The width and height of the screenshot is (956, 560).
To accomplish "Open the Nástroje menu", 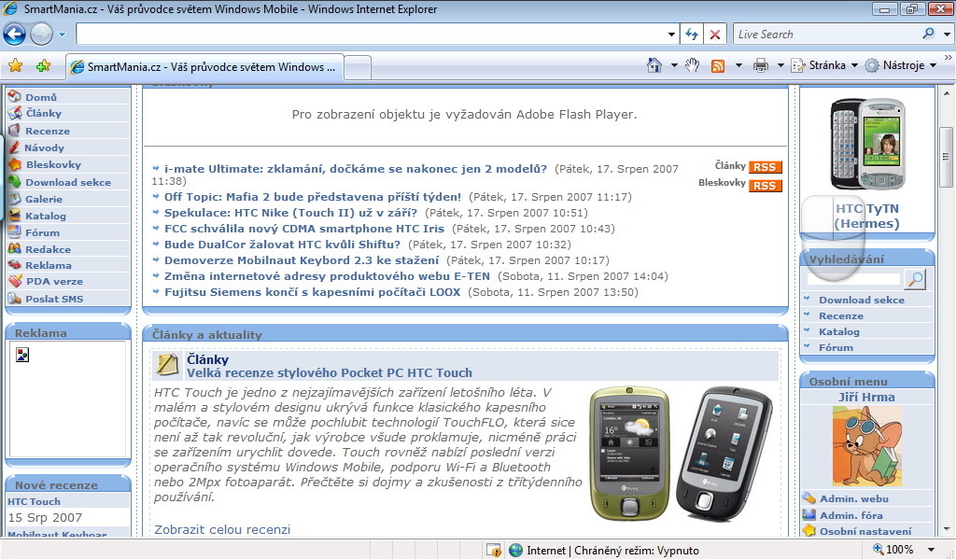I will click(x=901, y=65).
